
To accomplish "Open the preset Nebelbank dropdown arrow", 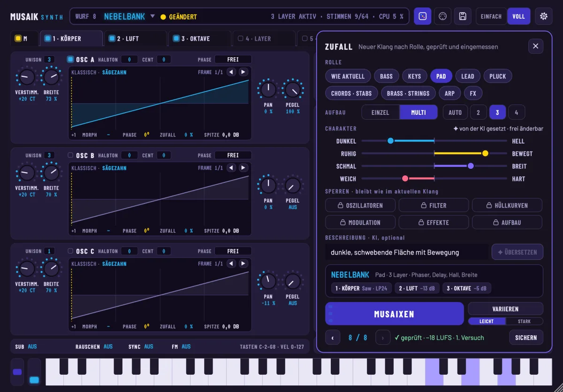I will pos(152,16).
